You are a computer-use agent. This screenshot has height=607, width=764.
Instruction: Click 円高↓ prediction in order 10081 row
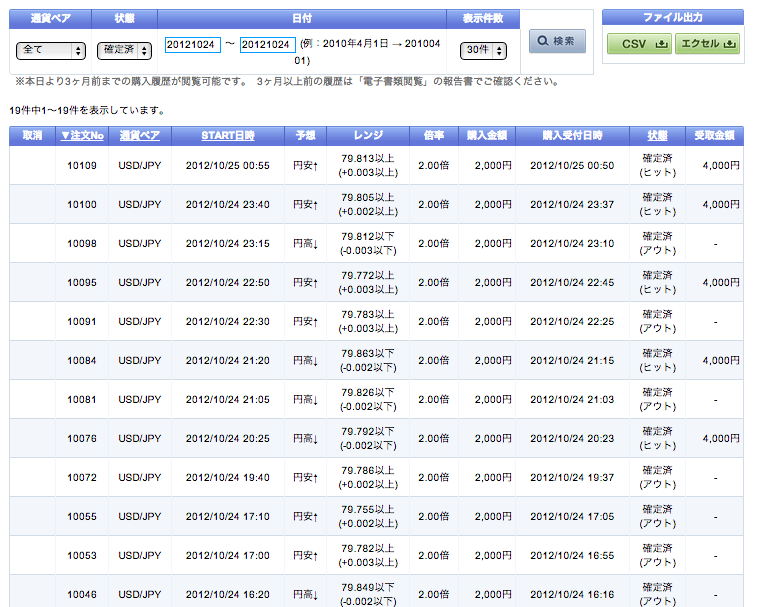[x=306, y=399]
